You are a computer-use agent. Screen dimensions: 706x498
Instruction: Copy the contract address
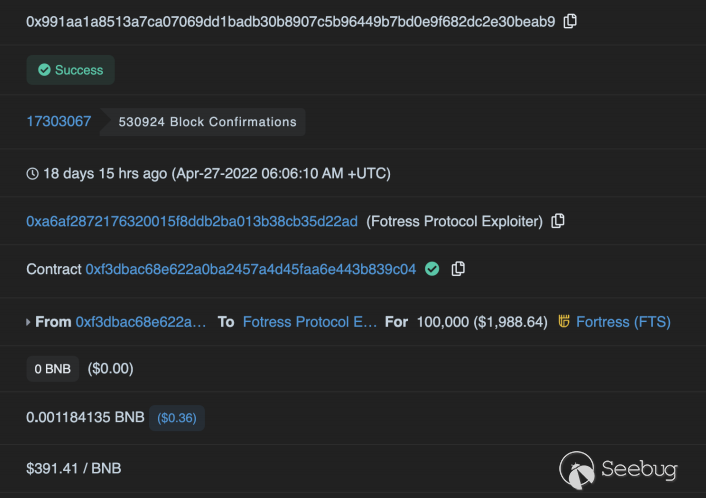458,269
